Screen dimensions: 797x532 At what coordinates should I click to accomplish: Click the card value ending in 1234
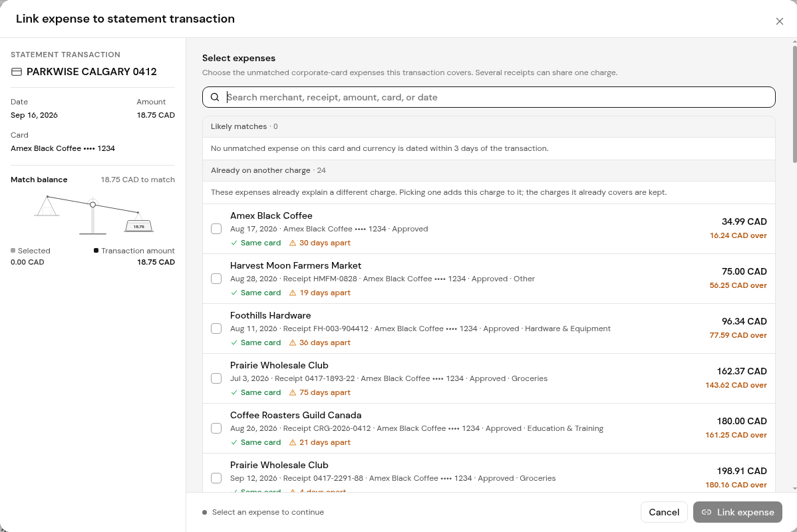63,148
